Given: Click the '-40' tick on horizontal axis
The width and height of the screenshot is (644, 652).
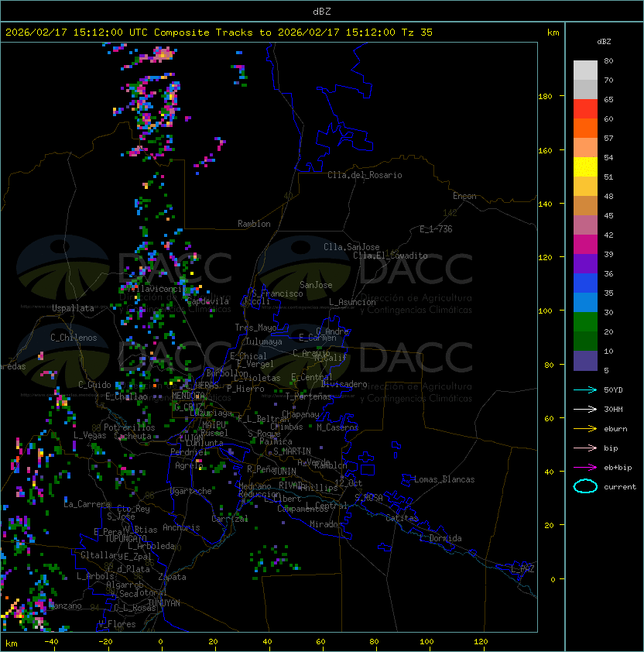Looking at the screenshot, I should click(52, 642).
